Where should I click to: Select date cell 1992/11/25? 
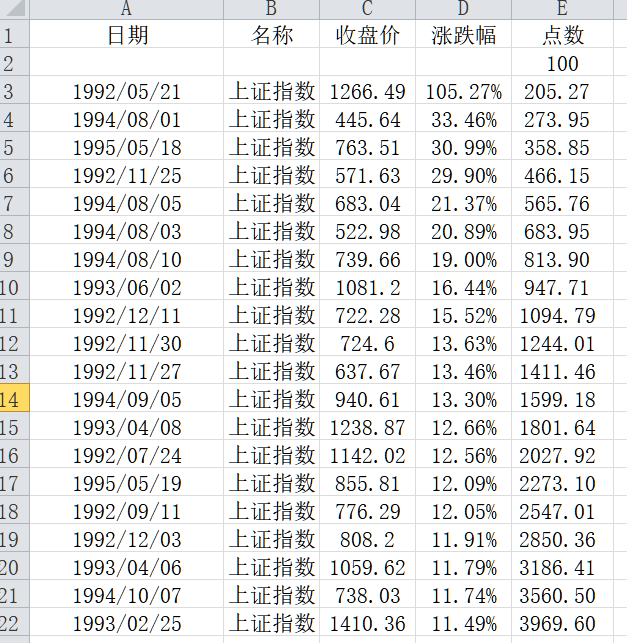pyautogui.click(x=126, y=174)
